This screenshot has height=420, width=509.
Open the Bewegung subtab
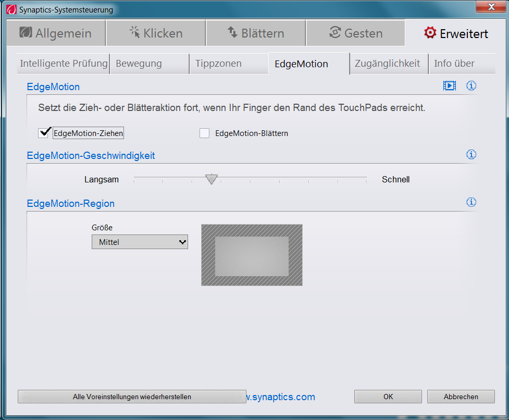[150, 63]
